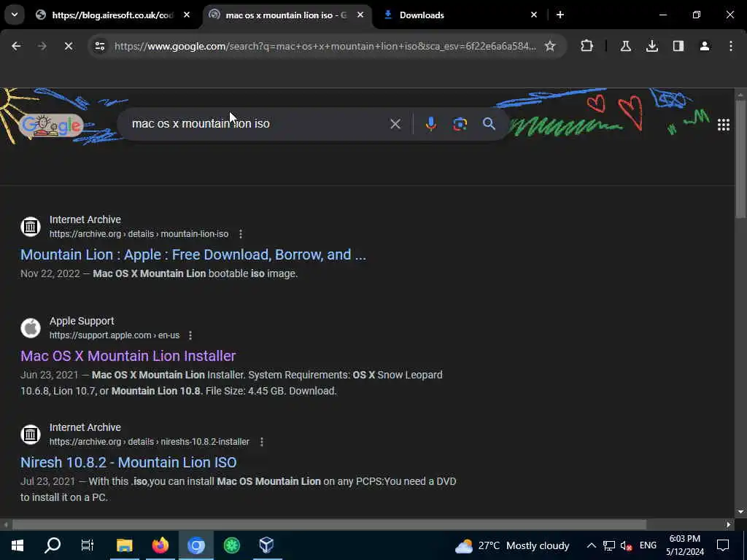
Task: Click the muted volume tray icon
Action: pos(627,545)
